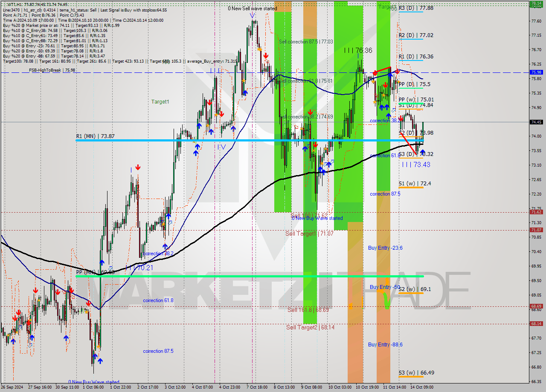Click the 26 Sep 2024 time axis label
Viewport: 546px width, 392px height.
click(12, 387)
